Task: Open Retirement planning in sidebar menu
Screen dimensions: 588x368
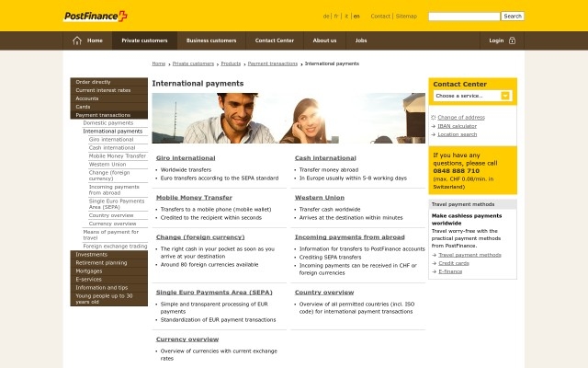Action: click(x=108, y=263)
